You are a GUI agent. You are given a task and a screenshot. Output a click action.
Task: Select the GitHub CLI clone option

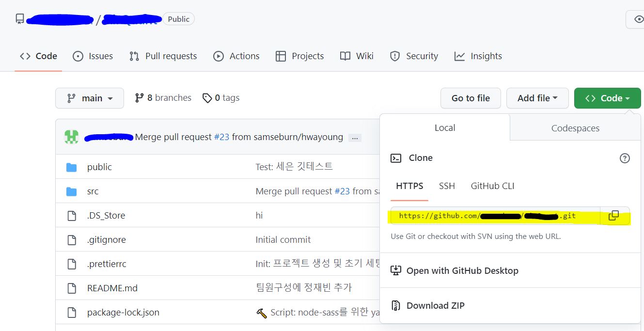point(492,186)
